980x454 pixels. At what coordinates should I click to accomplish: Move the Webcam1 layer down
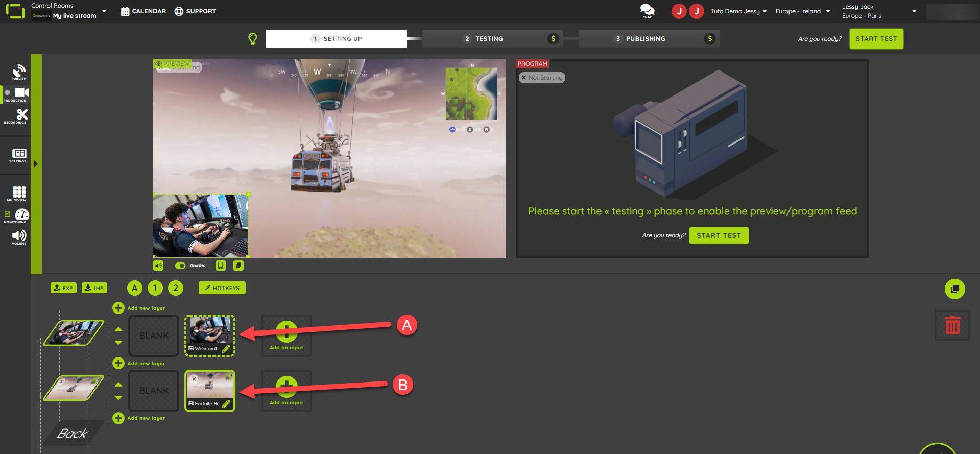coord(118,343)
